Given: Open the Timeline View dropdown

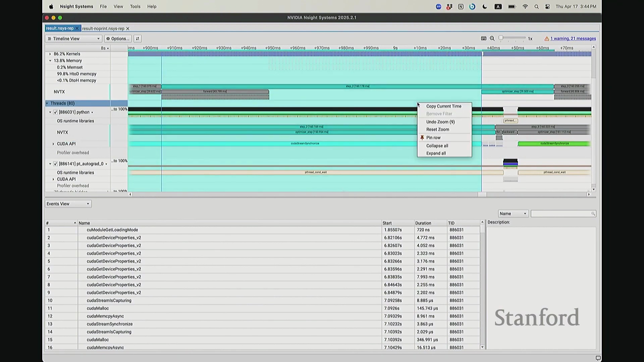Looking at the screenshot, I should click(x=73, y=39).
